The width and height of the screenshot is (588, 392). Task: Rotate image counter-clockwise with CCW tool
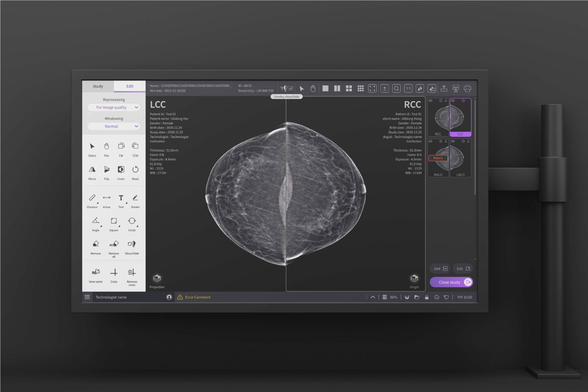click(x=135, y=150)
